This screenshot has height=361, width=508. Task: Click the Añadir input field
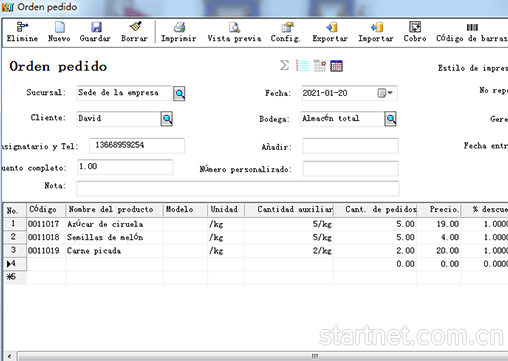click(350, 146)
